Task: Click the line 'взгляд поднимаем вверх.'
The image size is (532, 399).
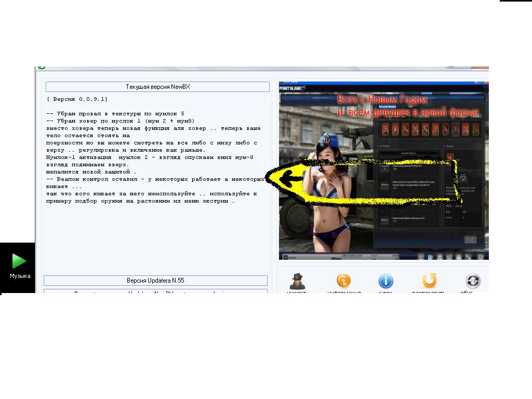Action: [88, 165]
